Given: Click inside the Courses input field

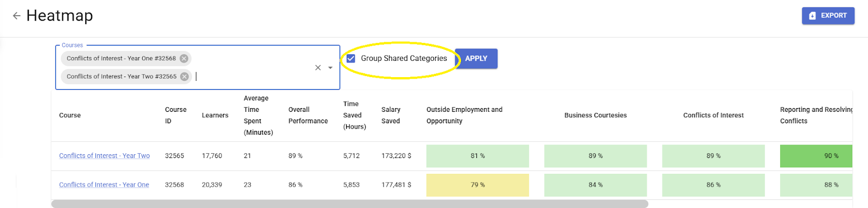Looking at the screenshot, I should (x=252, y=77).
